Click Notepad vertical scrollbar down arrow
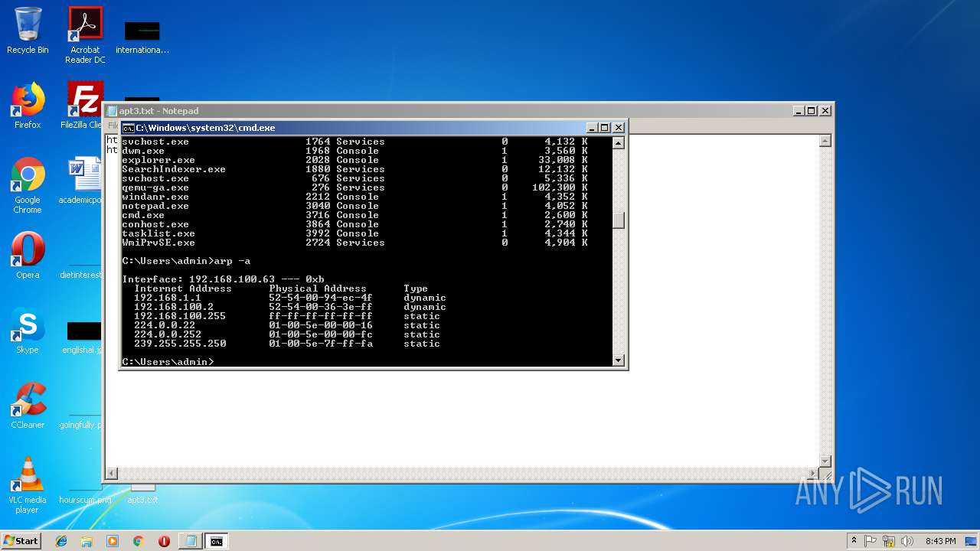The width and height of the screenshot is (980, 551). 825,461
